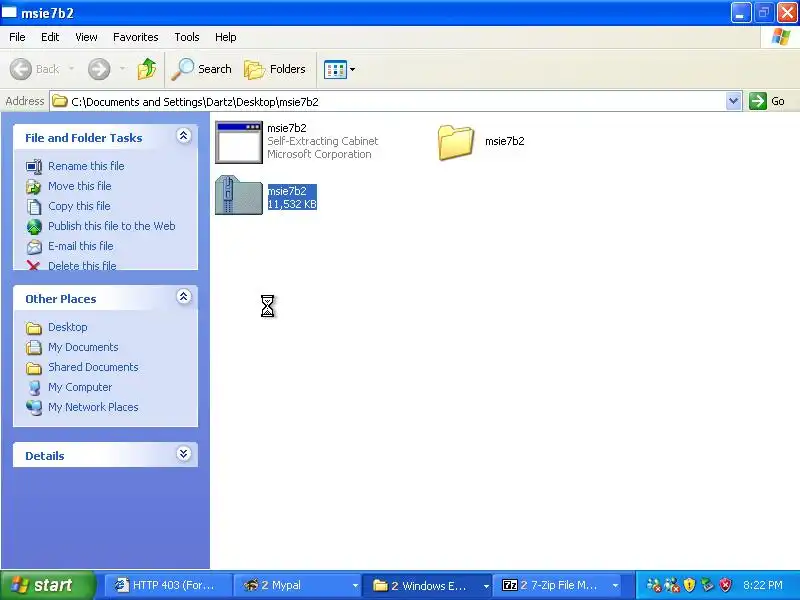Viewport: 800px width, 600px height.
Task: Click the My Documents icon in Other Places
Action: click(34, 347)
